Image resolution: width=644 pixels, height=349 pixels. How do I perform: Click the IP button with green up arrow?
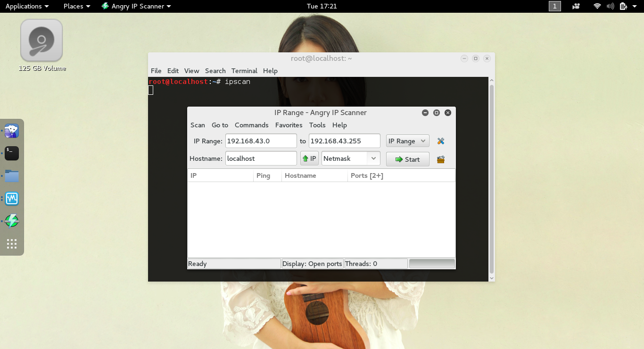(309, 158)
